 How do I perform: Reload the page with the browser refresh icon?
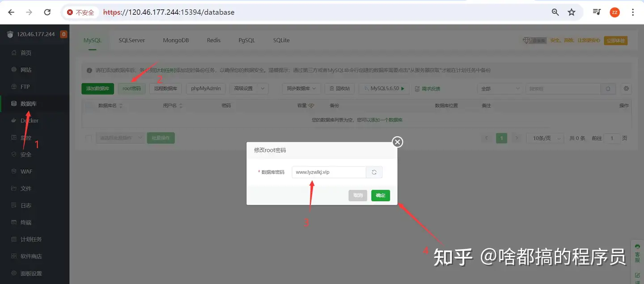(47, 13)
